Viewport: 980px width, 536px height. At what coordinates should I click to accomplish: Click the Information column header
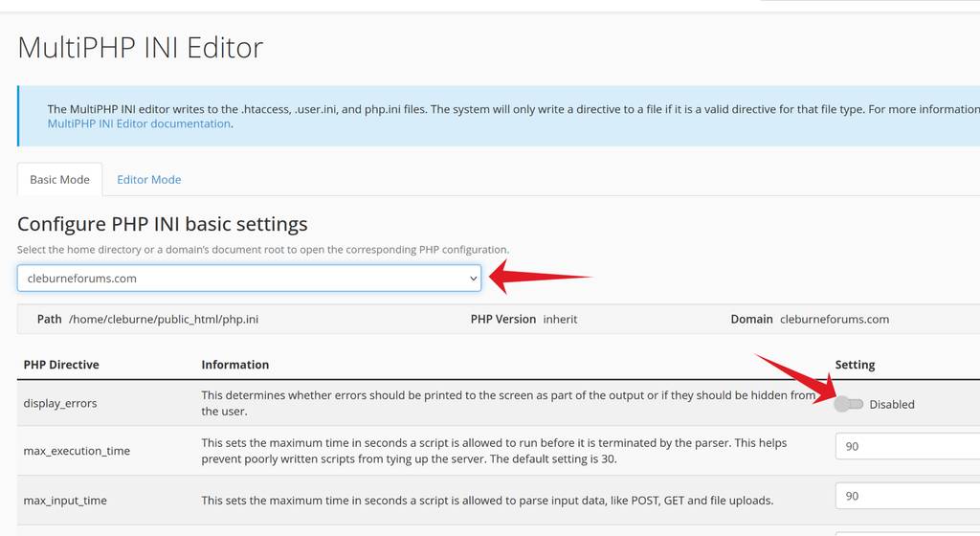point(235,365)
